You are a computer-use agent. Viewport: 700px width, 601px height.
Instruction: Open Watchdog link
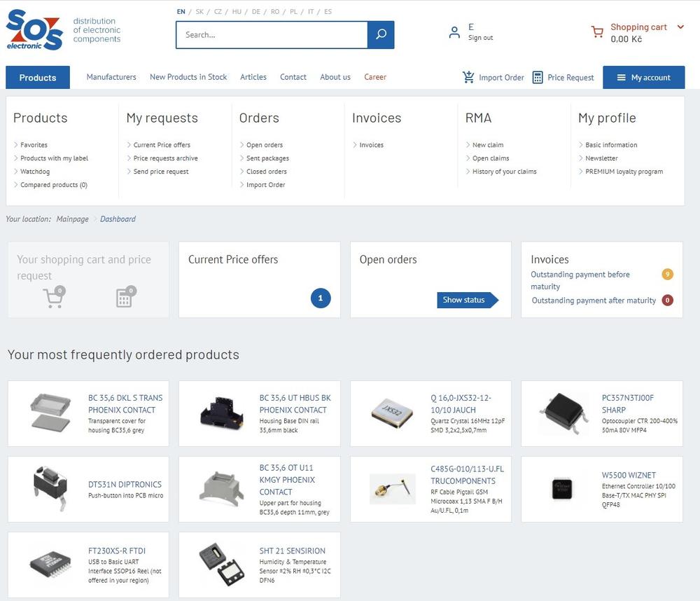pos(35,172)
